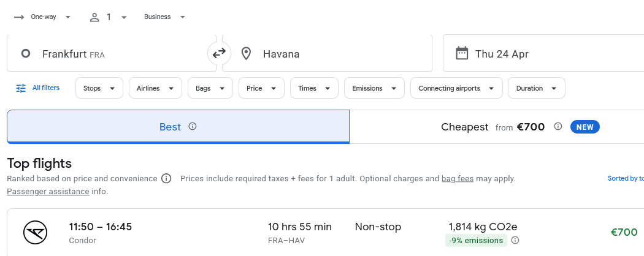Click info icon after 'price and convenience'

(166, 179)
